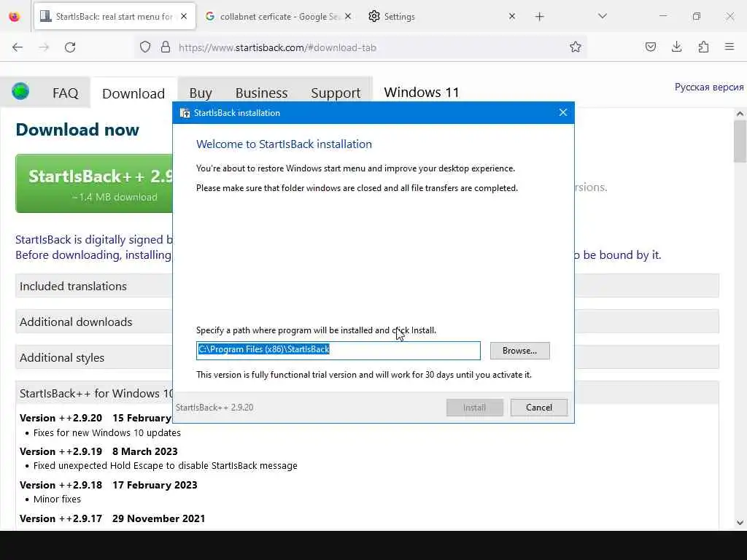Open the Business tab on the website
747x560 pixels.
point(262,93)
